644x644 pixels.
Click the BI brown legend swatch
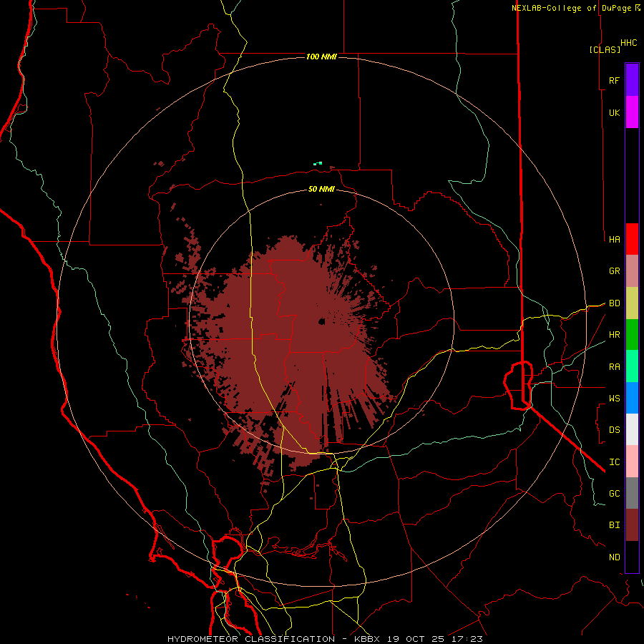coord(632,525)
